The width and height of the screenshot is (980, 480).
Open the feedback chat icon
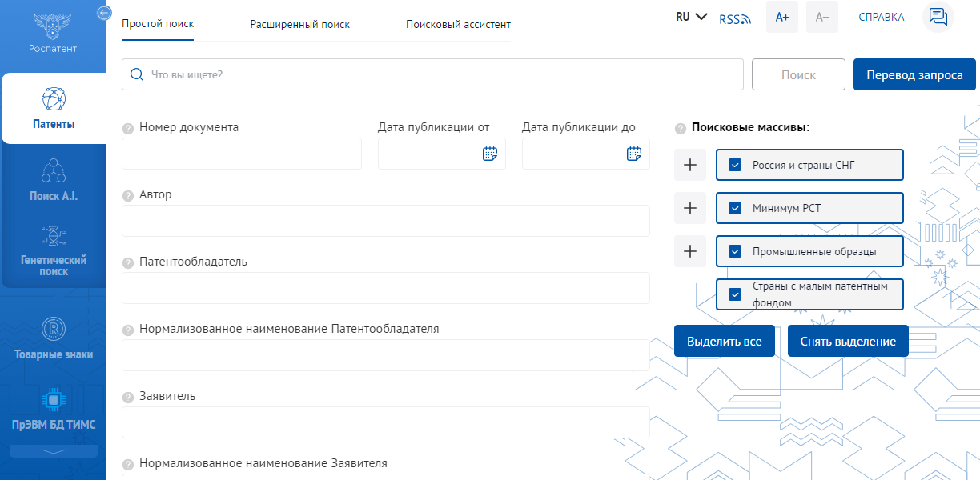(x=938, y=17)
